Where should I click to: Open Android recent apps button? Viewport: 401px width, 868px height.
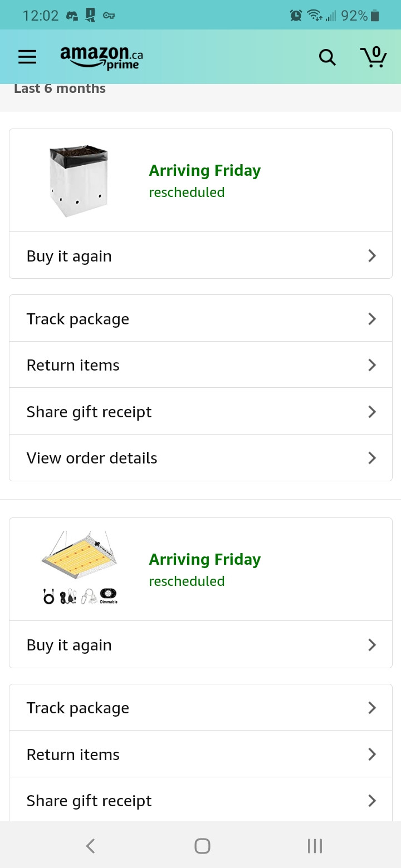coord(315,846)
